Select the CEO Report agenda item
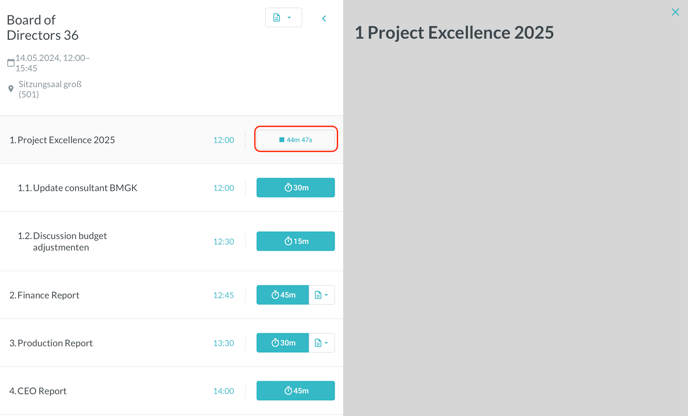The image size is (688, 416). coord(42,391)
